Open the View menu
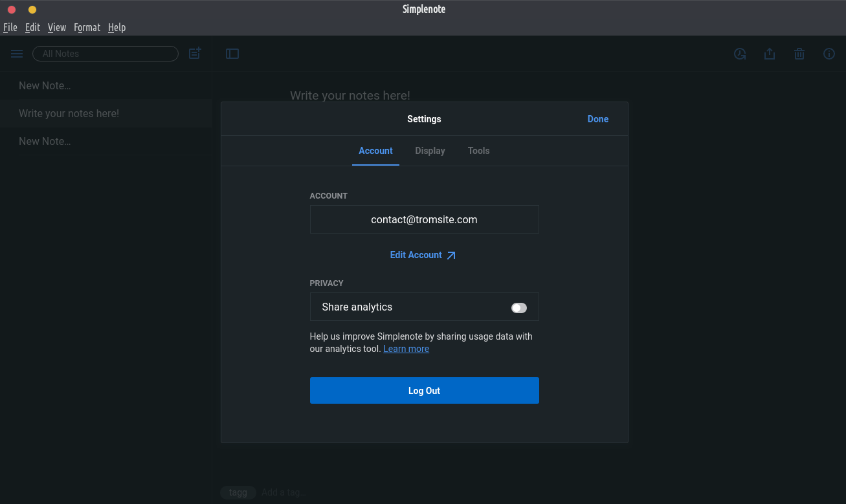This screenshot has height=504, width=846. [x=57, y=27]
